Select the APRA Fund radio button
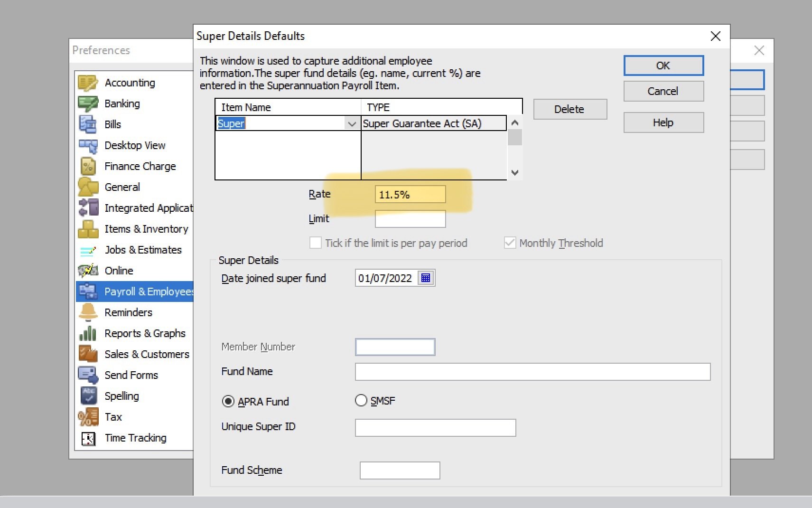Screen dimensions: 812x508 coord(228,402)
